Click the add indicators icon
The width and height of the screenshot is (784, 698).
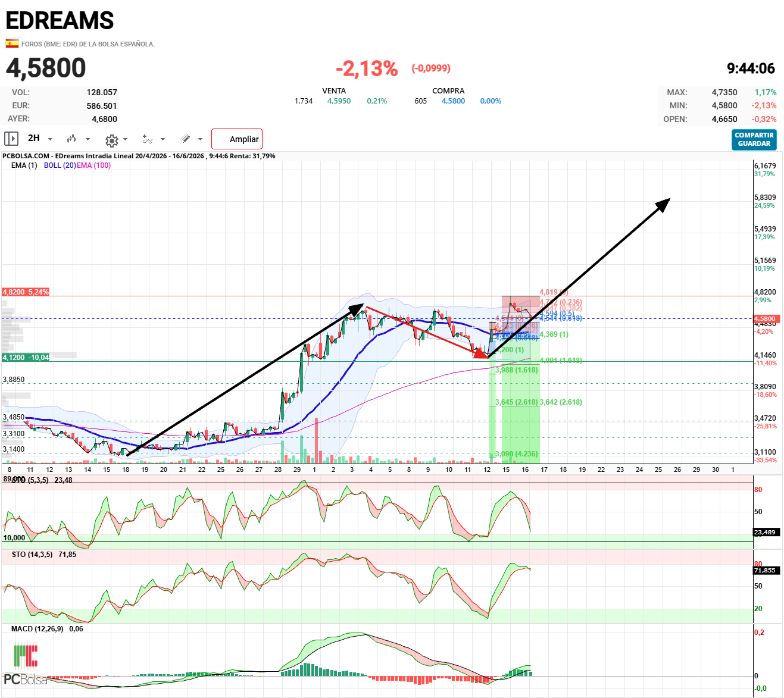click(x=147, y=139)
